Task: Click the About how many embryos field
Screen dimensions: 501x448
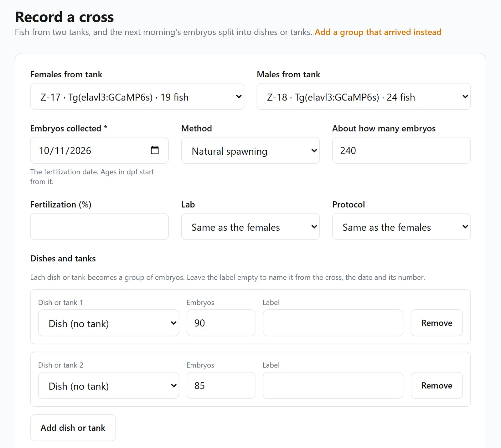Action: [x=401, y=151]
